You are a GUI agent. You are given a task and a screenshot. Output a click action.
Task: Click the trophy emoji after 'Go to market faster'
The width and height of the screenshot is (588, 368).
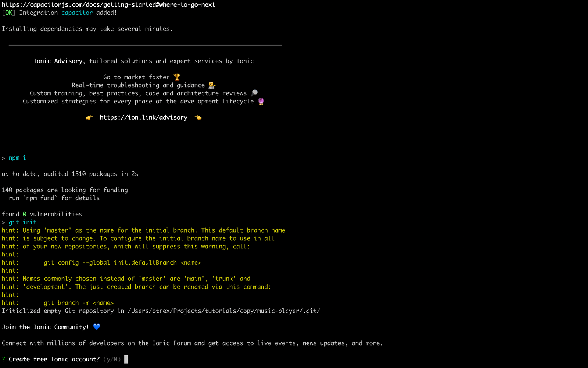coord(177,77)
